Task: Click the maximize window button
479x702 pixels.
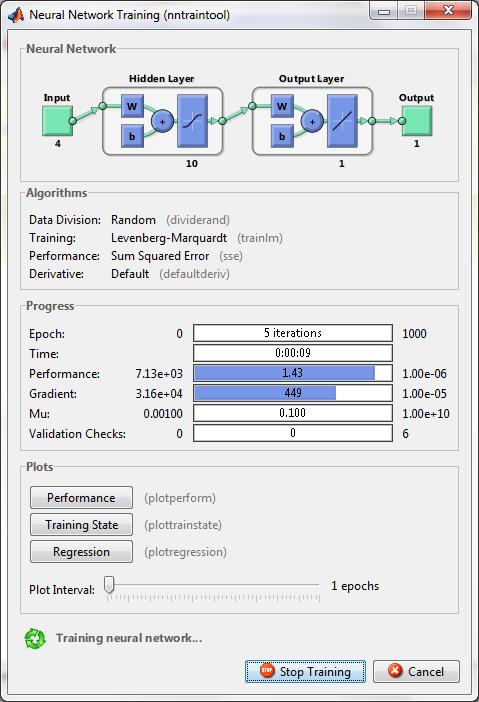Action: (x=411, y=11)
